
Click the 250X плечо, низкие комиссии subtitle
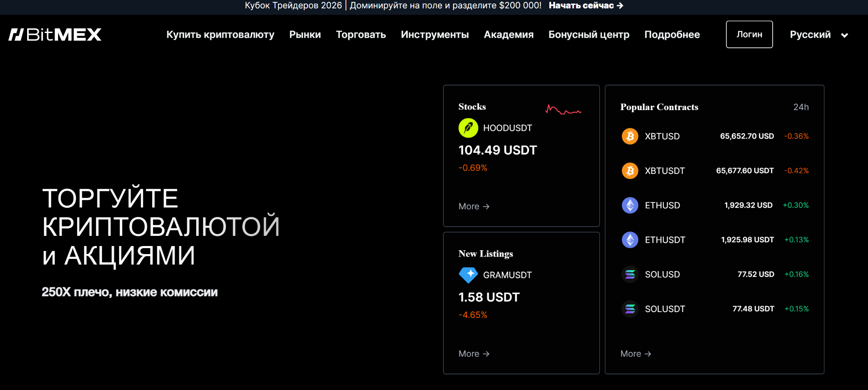(130, 292)
